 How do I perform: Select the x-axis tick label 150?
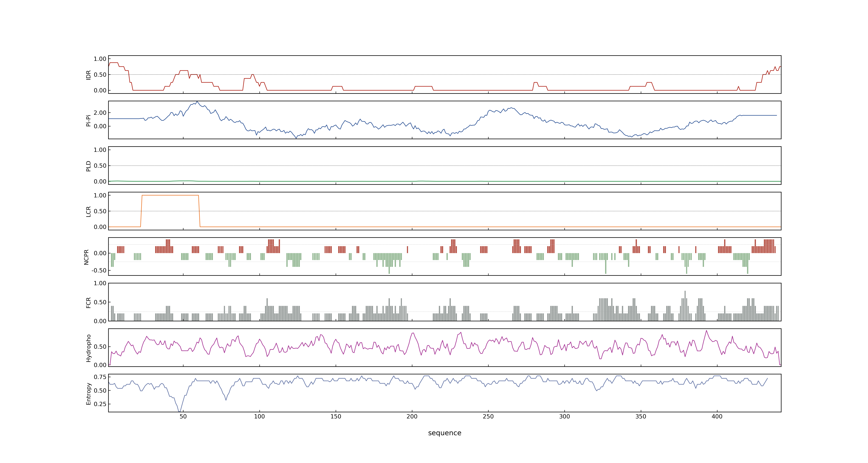point(336,416)
